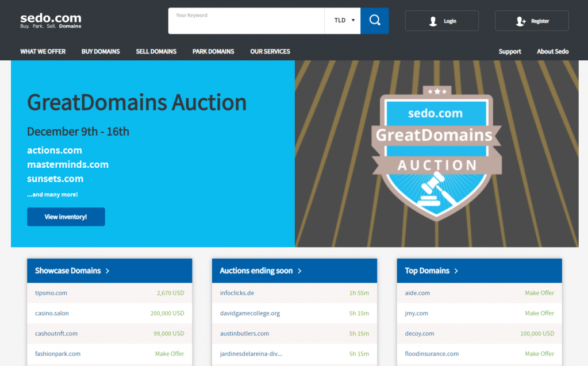Viewport: 588px width, 366px height.
Task: Click the Register person-plus icon
Action: 521,21
